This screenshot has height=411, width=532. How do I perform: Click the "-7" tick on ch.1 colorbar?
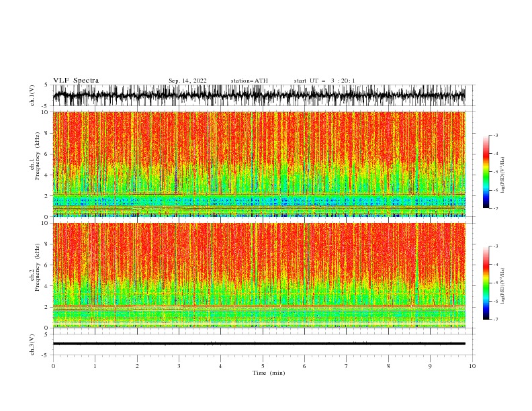[x=495, y=208]
